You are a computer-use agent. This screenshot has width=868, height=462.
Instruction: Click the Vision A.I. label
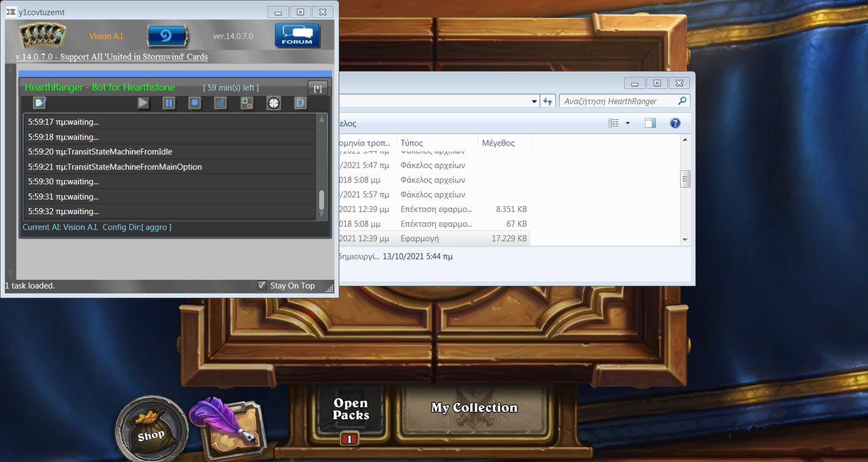(x=106, y=36)
